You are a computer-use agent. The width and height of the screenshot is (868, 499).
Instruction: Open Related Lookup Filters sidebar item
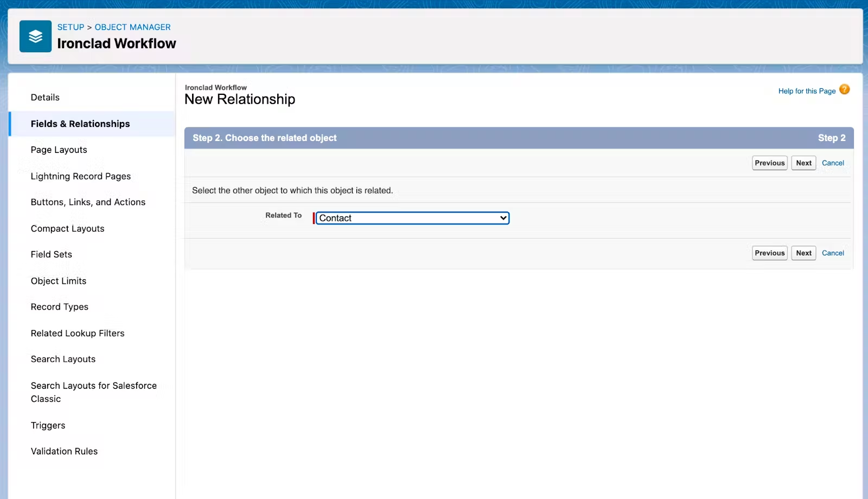point(78,334)
